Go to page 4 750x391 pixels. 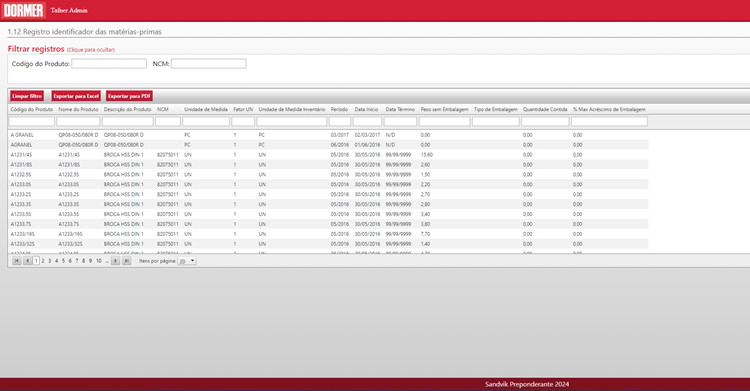(56, 261)
